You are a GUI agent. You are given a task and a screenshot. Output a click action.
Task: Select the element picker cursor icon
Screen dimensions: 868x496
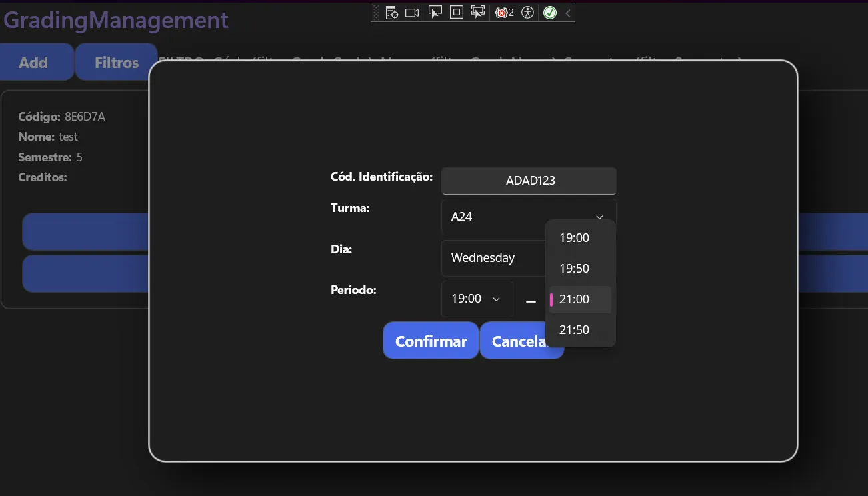coord(435,12)
